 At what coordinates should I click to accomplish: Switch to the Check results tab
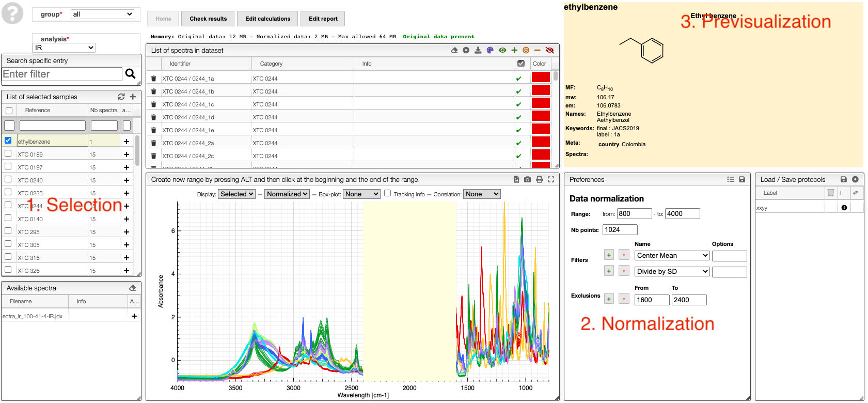coord(208,19)
